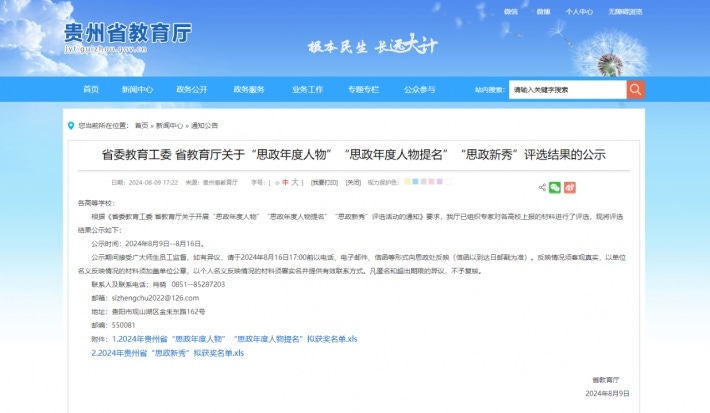Click the location pin breadcrumb icon

click(x=71, y=125)
